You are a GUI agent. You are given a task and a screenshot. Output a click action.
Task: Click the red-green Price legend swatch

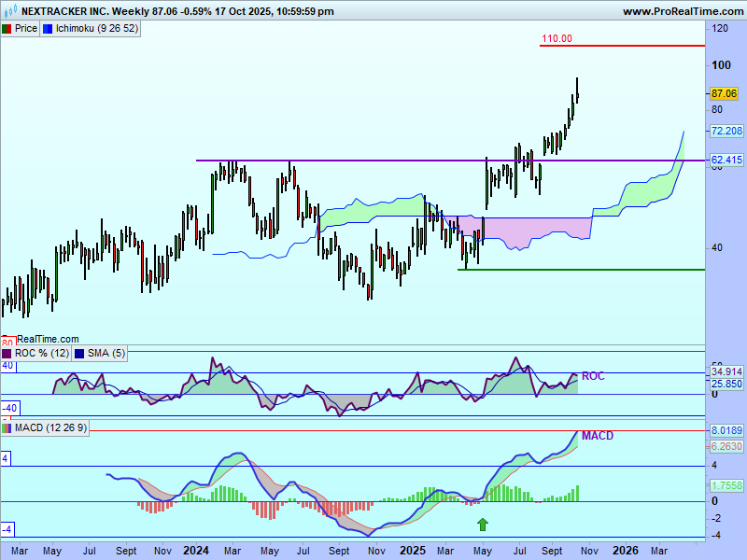point(7,28)
